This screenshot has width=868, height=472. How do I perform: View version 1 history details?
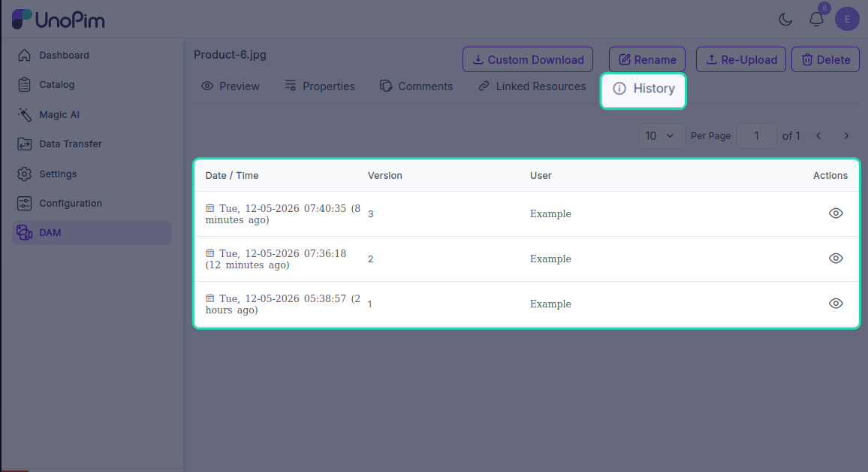click(836, 304)
